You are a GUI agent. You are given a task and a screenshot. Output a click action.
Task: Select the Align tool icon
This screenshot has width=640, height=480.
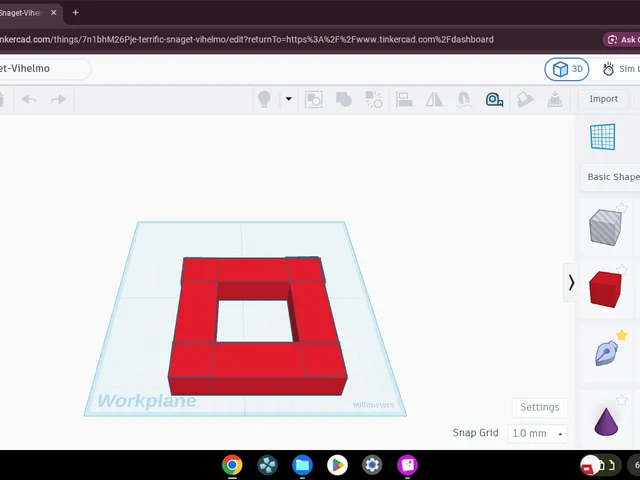click(x=404, y=99)
